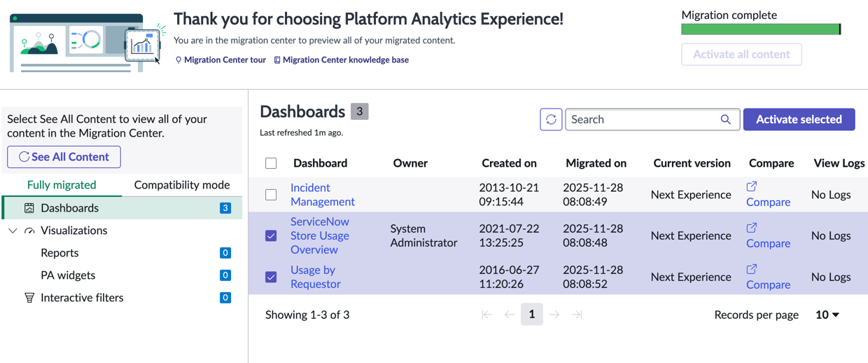Click Compare link in Incident Management row
Screen dimensions: 868x363
(x=768, y=202)
